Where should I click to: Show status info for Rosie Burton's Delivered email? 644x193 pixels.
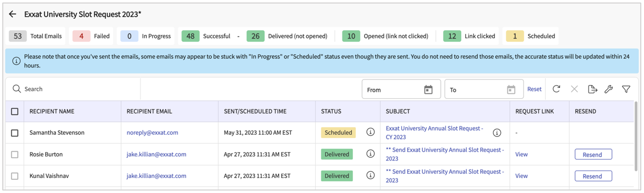click(x=370, y=154)
